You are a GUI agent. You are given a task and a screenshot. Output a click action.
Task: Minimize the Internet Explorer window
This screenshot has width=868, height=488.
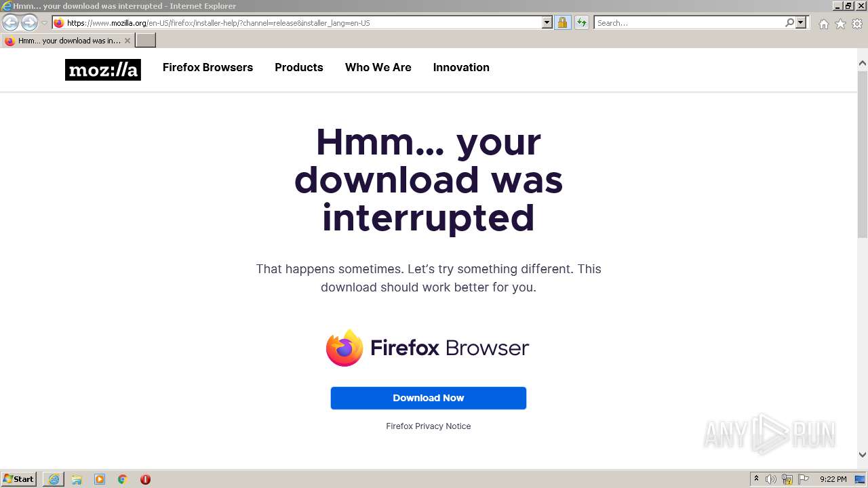[x=837, y=6]
